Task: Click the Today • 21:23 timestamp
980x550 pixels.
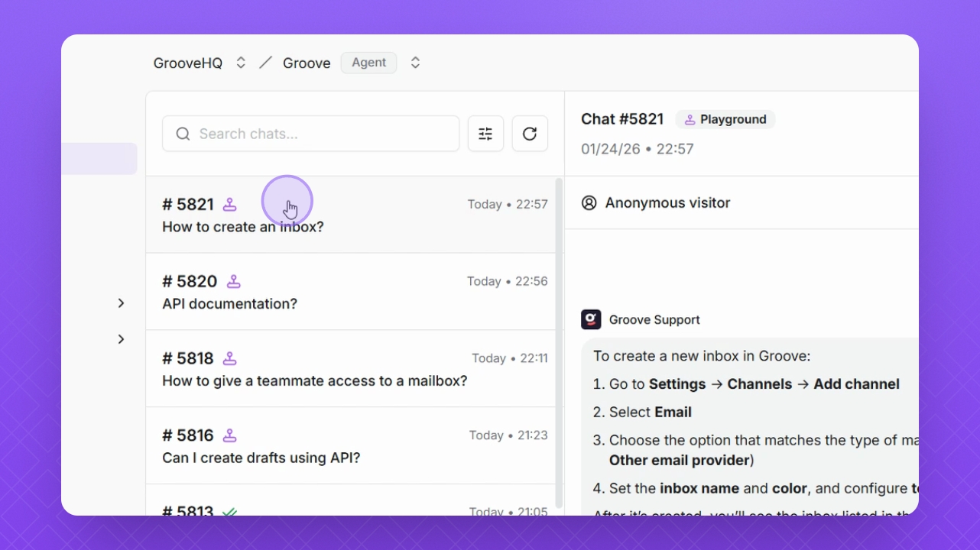Action: pyautogui.click(x=508, y=435)
